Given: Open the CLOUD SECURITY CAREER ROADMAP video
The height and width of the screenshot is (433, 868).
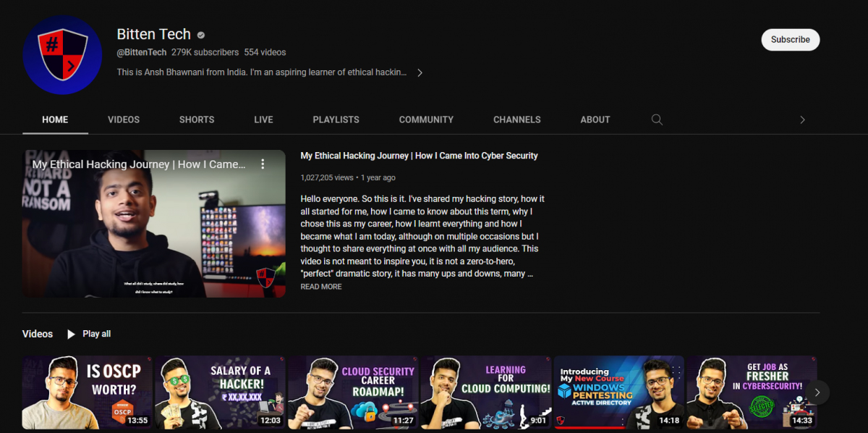Looking at the screenshot, I should (x=353, y=392).
